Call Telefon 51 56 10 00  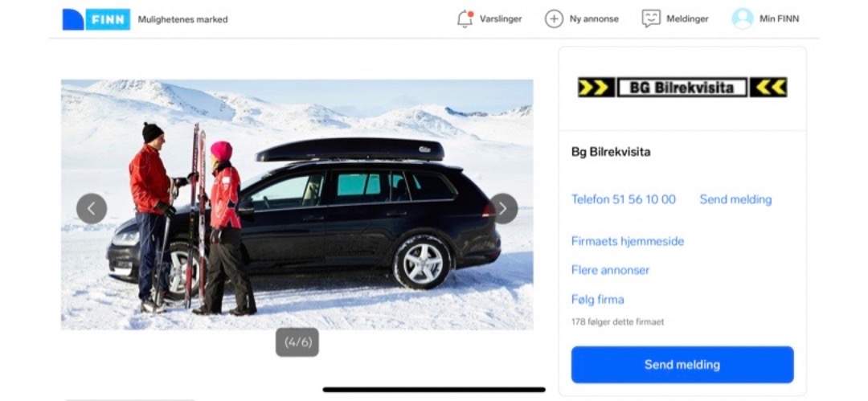[x=624, y=199]
